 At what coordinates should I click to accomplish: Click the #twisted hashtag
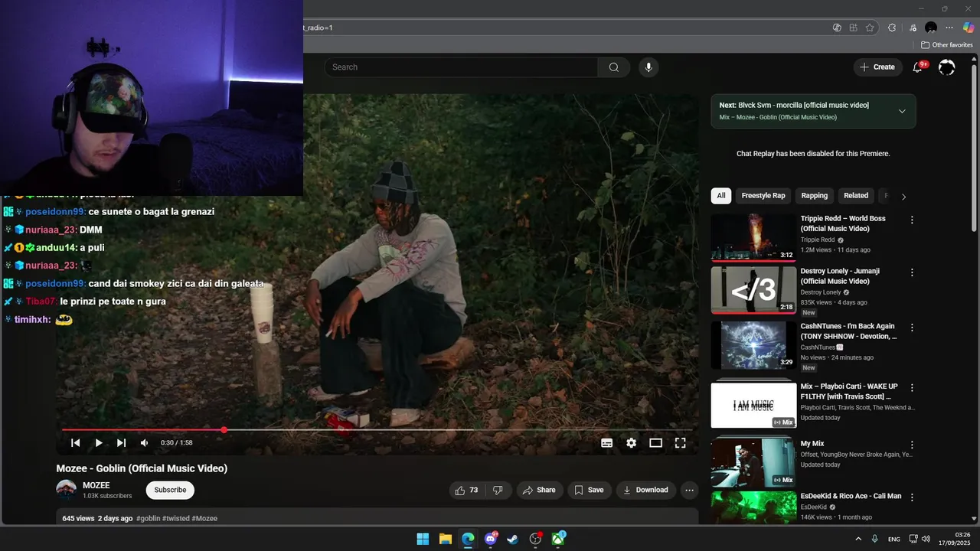[176, 518]
